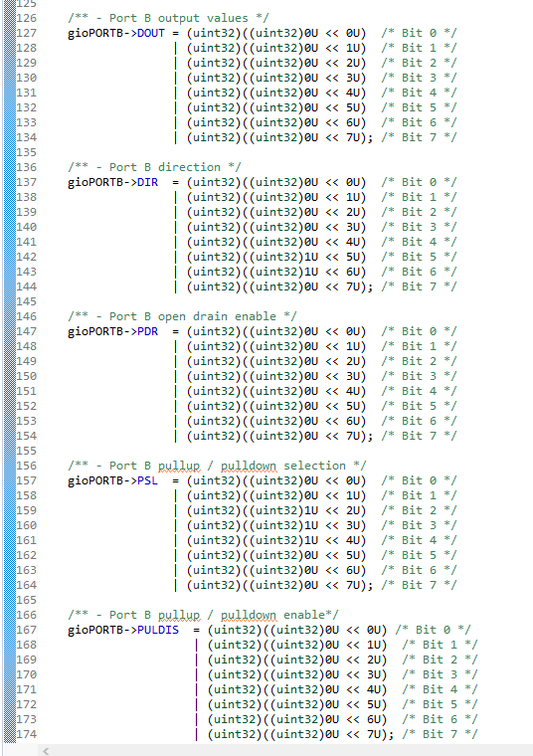Click 'Bit 7' comment on line 134
This screenshot has height=756, width=533.
[419, 137]
